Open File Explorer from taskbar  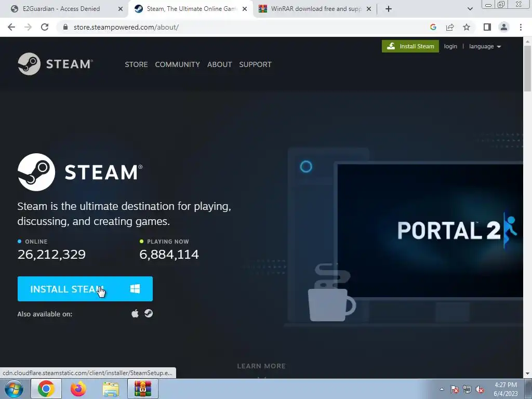point(111,389)
